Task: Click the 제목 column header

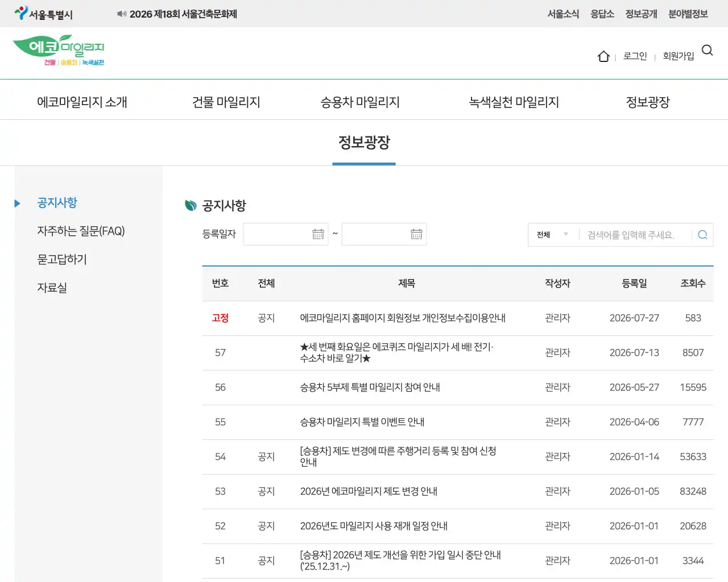Action: coord(407,284)
